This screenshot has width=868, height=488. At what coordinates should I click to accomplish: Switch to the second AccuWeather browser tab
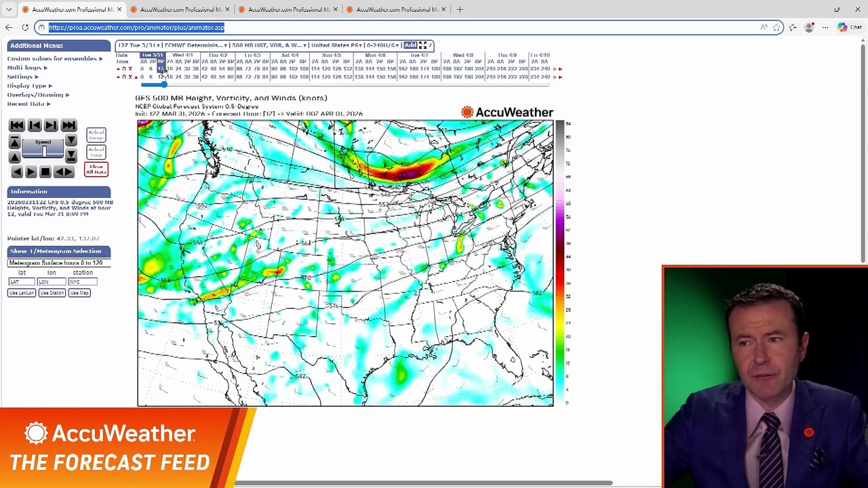(x=180, y=9)
